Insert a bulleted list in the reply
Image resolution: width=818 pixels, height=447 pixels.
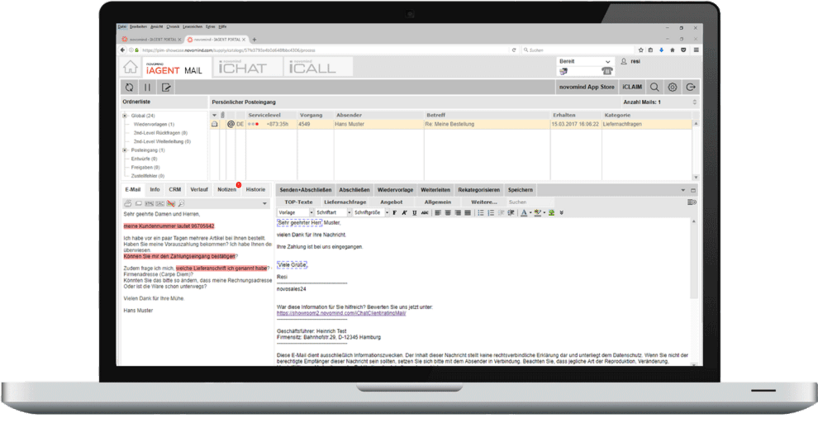(x=480, y=213)
